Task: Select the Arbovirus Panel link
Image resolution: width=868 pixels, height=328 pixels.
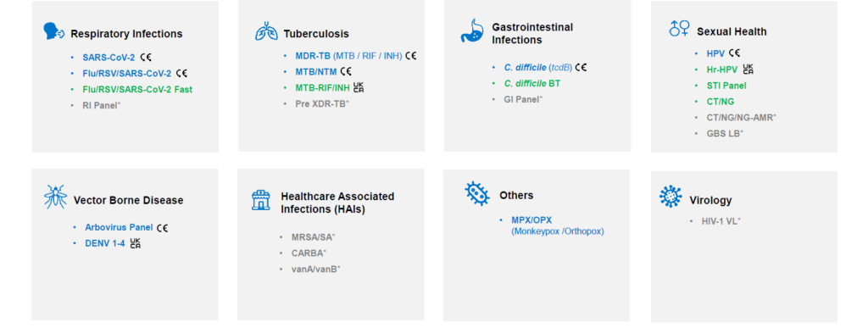Action: point(119,227)
